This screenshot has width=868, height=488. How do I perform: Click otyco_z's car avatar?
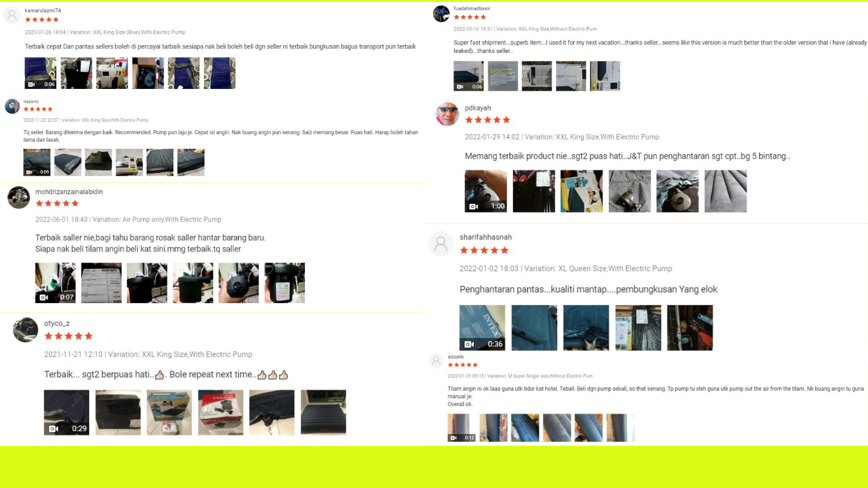[x=25, y=330]
